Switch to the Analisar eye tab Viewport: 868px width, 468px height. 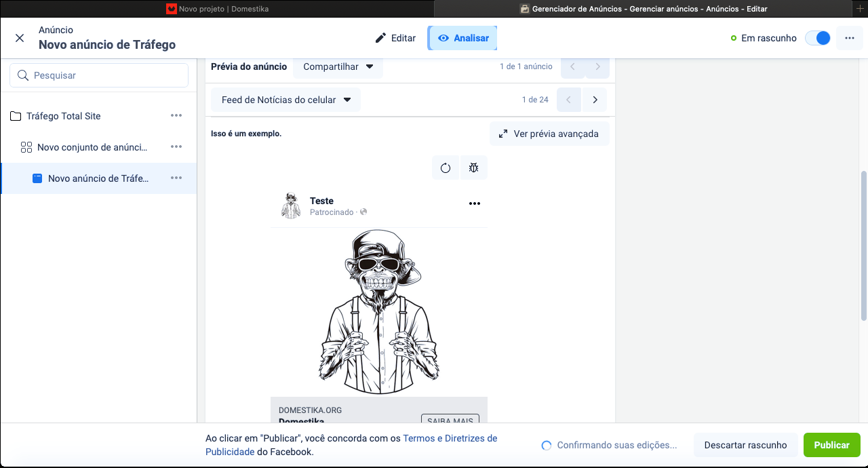point(463,38)
